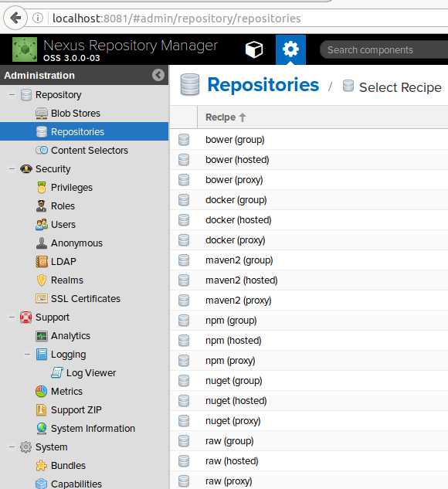Select the npm (hosted) recipe
Image resolution: width=448 pixels, height=489 pixels.
233,341
